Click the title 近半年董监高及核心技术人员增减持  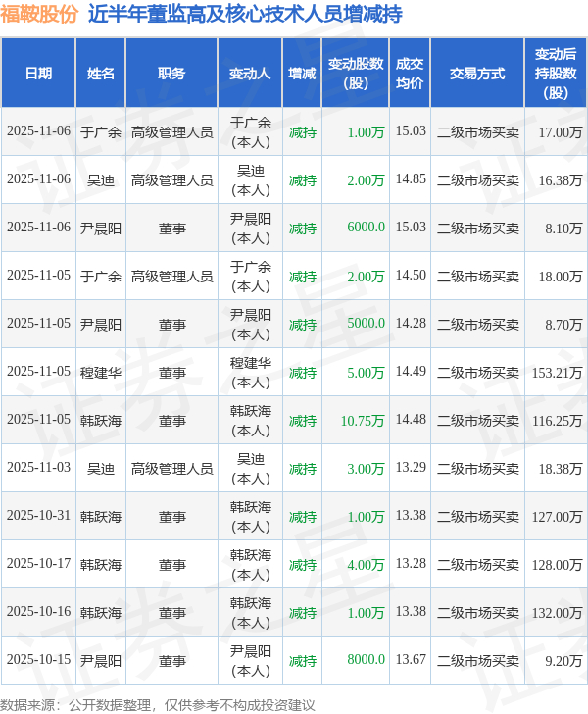click(x=245, y=14)
